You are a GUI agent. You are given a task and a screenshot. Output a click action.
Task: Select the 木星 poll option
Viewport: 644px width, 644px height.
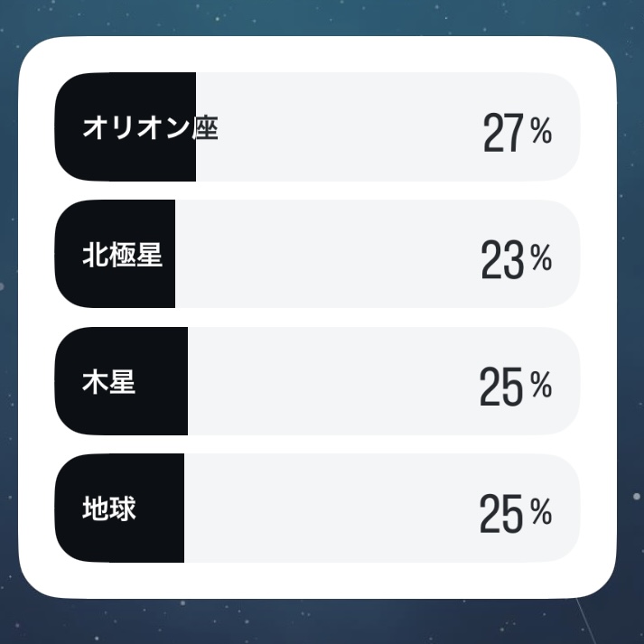point(317,381)
